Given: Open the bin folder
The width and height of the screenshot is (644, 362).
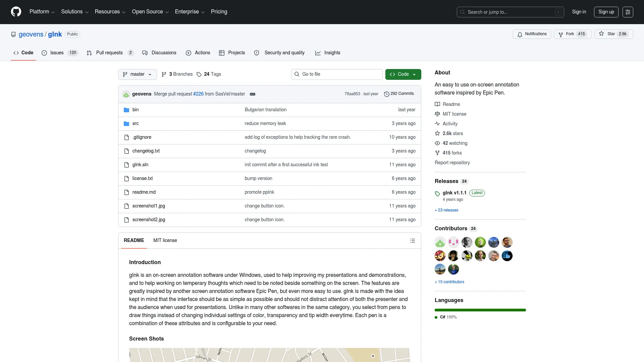Looking at the screenshot, I should 136,110.
